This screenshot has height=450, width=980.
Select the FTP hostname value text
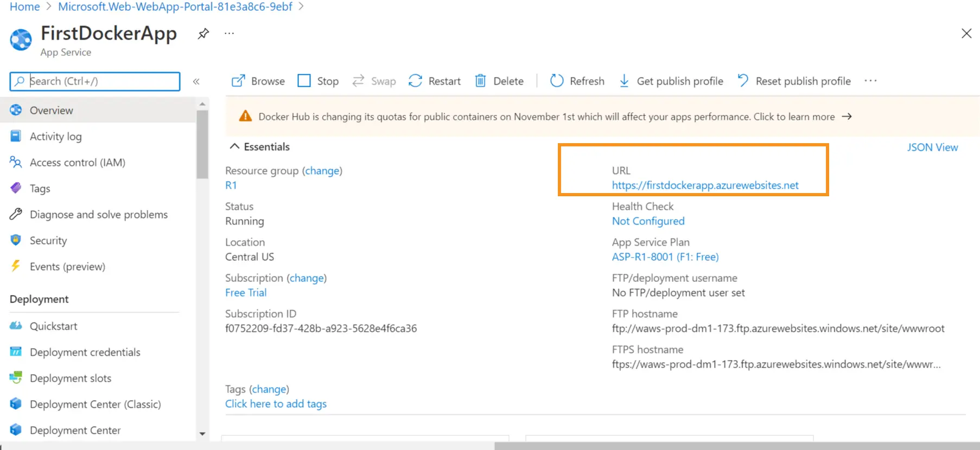click(778, 328)
